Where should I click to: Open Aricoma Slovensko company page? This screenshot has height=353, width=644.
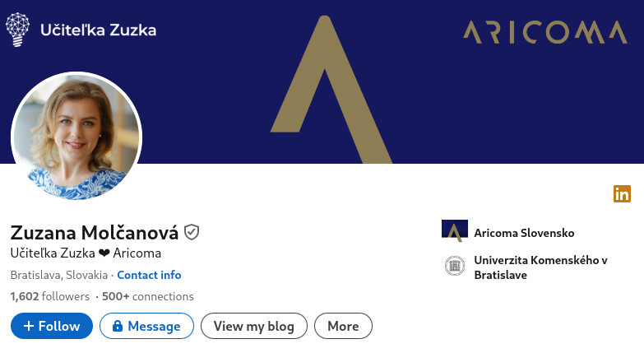coord(524,233)
